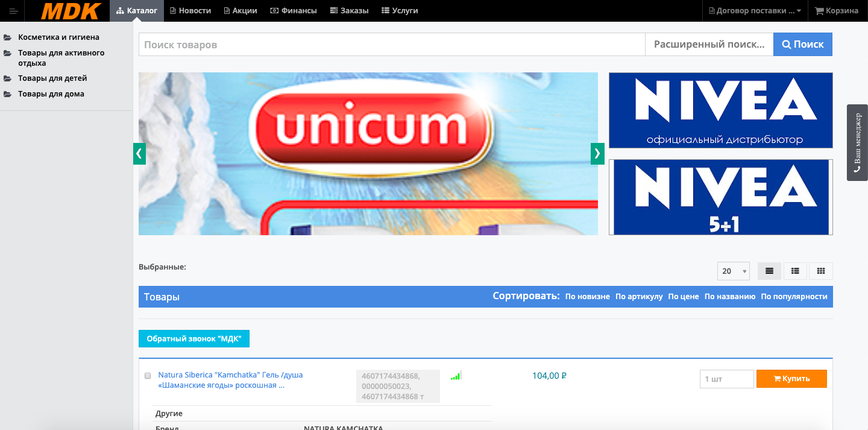Open the Natura Siberica "Kamchatka" product link
The height and width of the screenshot is (430, 868).
(x=230, y=380)
